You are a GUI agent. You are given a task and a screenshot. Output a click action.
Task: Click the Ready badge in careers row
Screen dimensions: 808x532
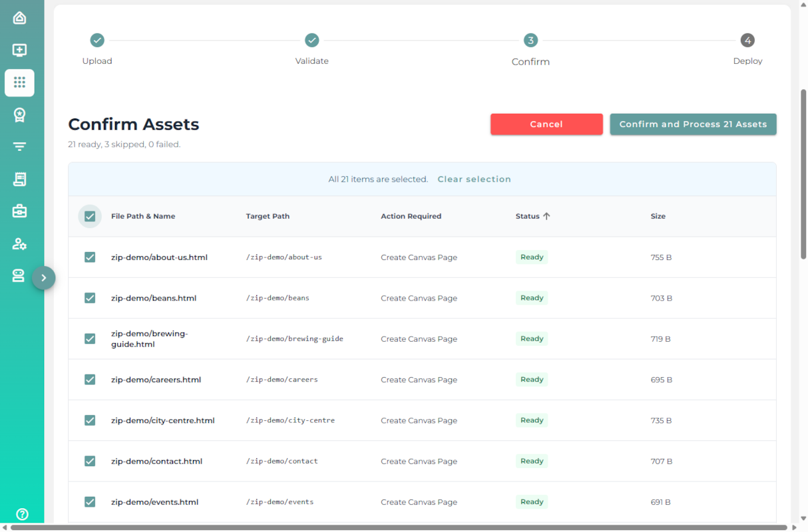tap(532, 380)
